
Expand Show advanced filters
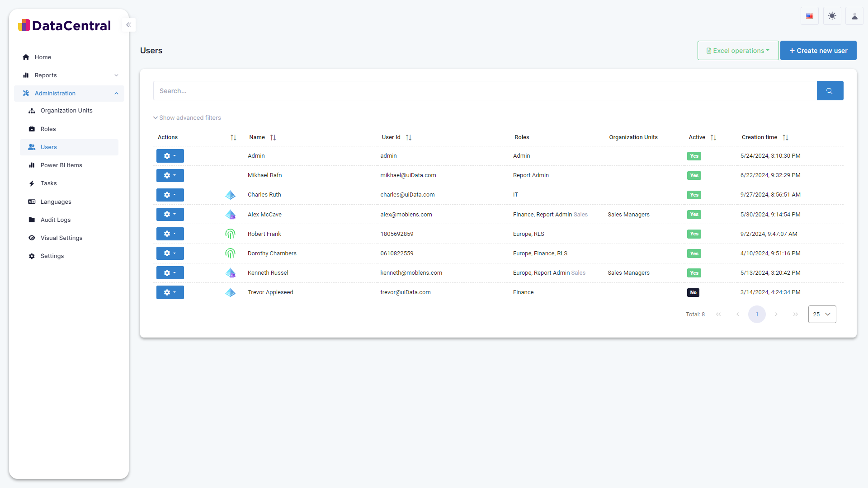click(x=187, y=118)
